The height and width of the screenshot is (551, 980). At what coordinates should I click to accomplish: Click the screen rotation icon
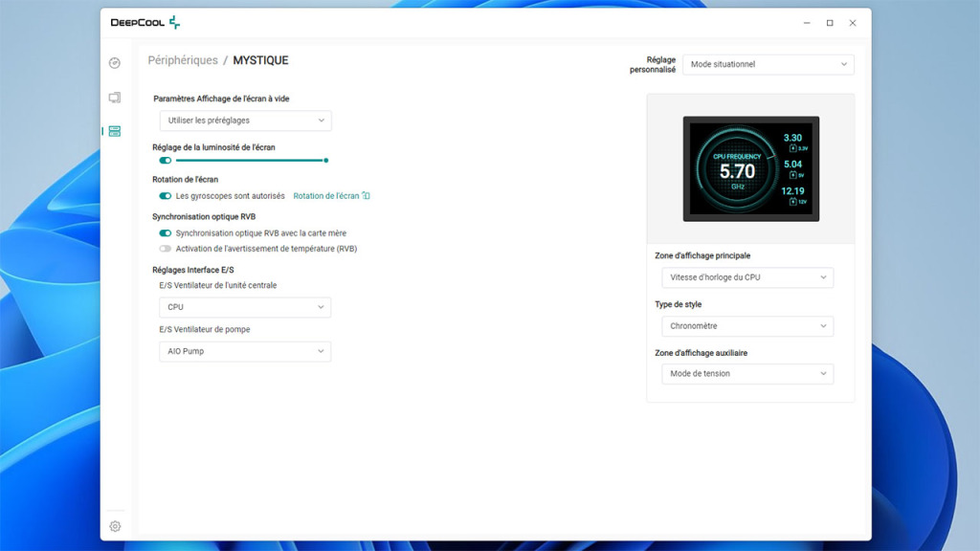[366, 196]
